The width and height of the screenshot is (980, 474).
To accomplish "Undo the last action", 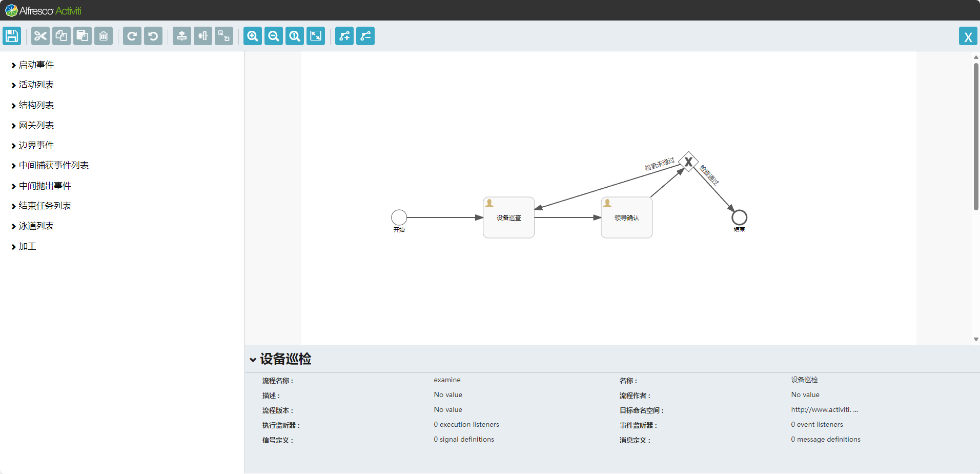I will pos(153,36).
